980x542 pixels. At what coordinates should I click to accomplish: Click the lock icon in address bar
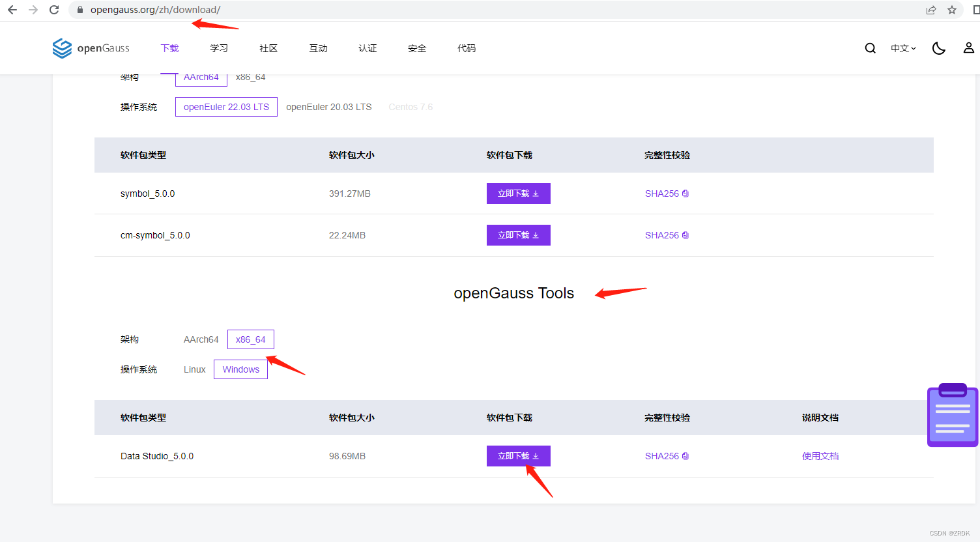[x=80, y=10]
